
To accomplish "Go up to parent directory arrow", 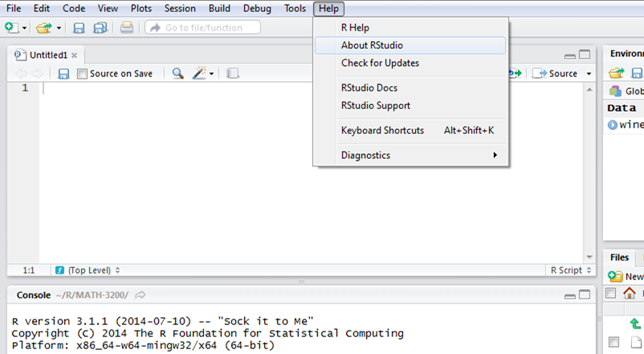I will coord(635,323).
